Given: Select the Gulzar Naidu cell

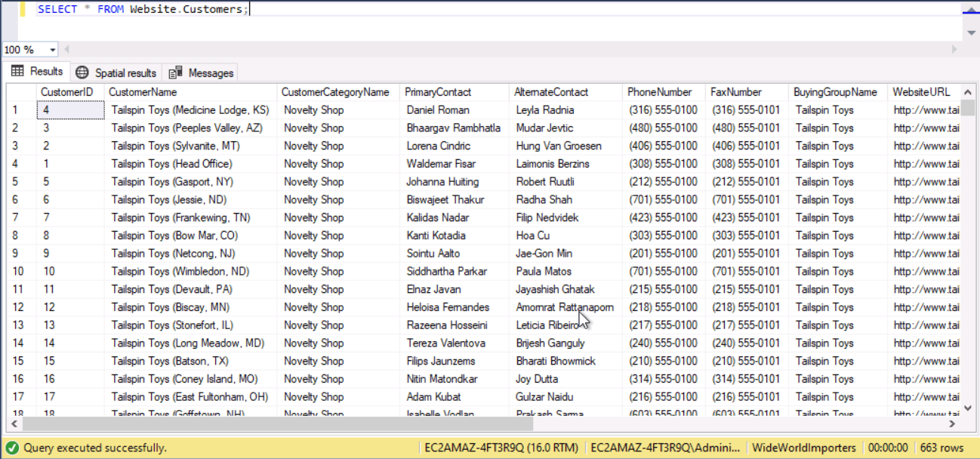Looking at the screenshot, I should [566, 397].
